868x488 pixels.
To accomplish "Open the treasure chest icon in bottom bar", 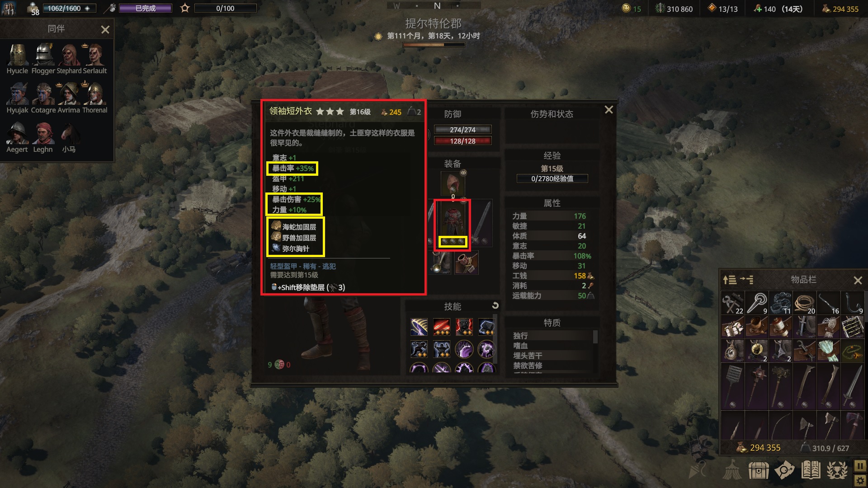I will pyautogui.click(x=759, y=470).
